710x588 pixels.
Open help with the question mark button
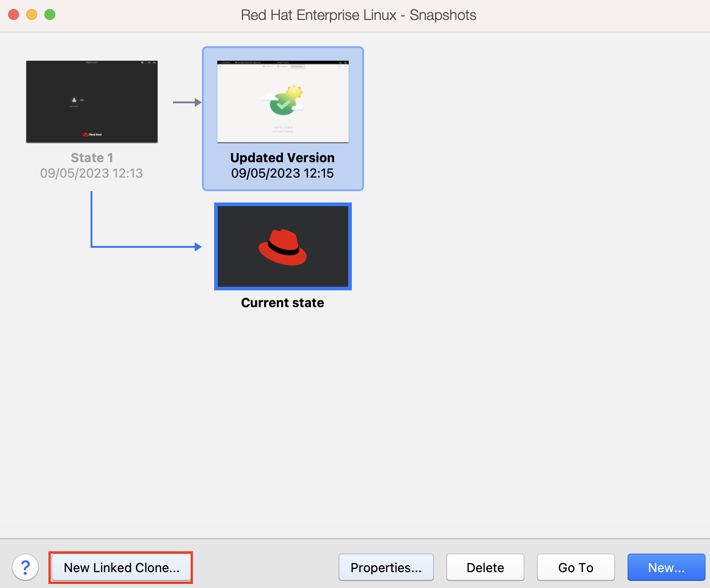tap(25, 567)
